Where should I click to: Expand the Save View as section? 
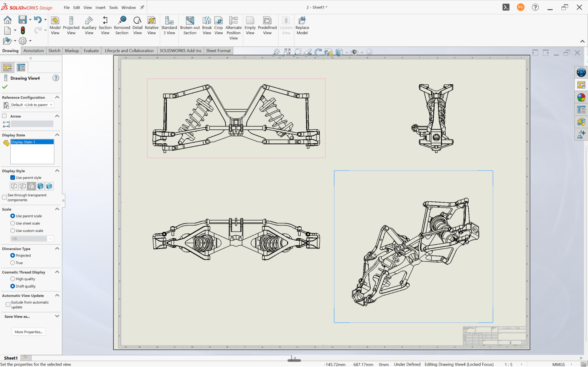tap(57, 316)
